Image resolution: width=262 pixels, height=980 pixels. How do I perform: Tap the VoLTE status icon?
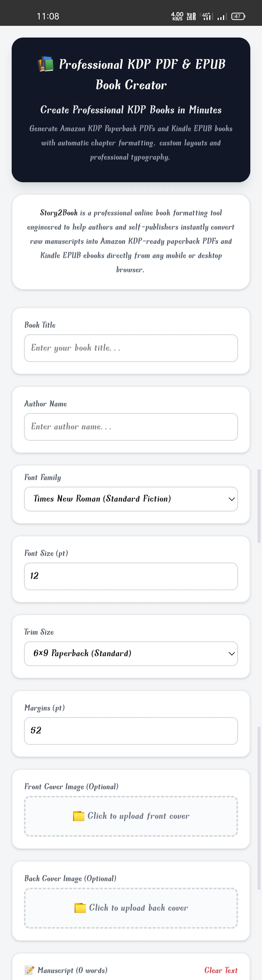coord(191,16)
